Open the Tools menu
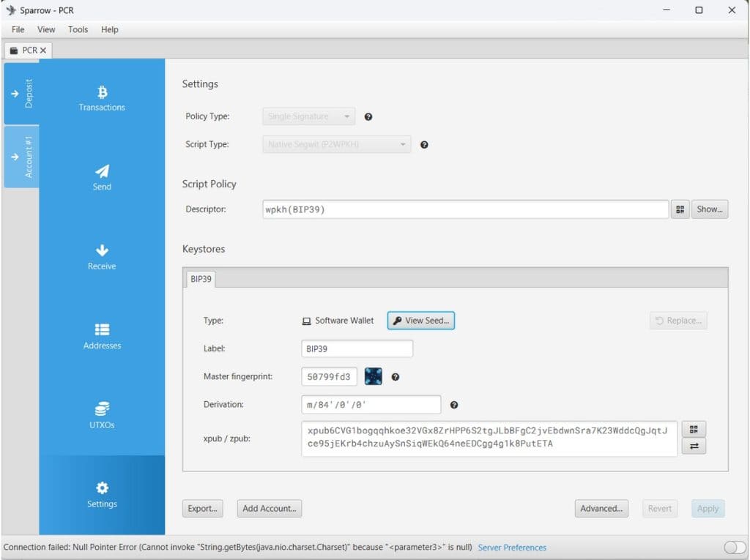 point(78,29)
